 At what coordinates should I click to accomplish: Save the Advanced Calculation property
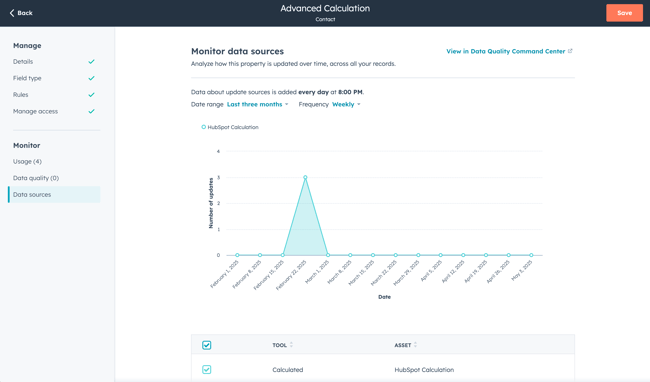[x=624, y=13]
